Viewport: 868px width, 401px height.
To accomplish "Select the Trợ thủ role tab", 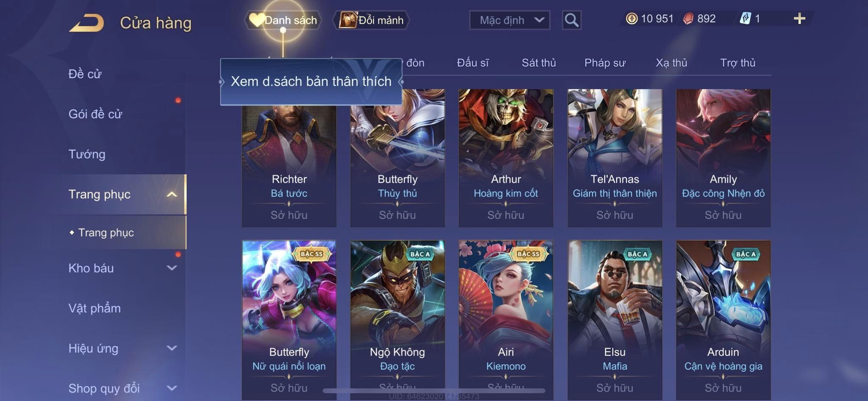I will [737, 63].
